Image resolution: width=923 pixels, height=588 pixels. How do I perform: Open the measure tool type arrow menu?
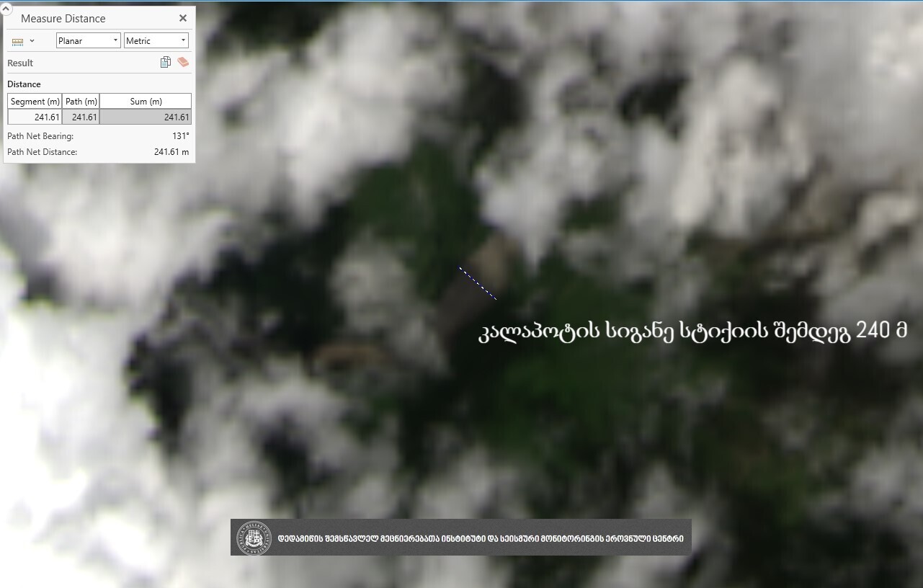click(32, 41)
